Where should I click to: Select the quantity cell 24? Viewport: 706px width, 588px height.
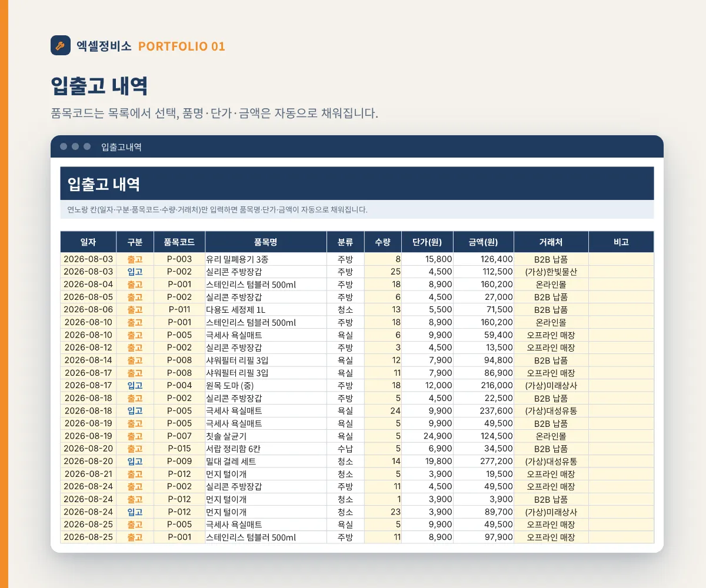click(383, 410)
